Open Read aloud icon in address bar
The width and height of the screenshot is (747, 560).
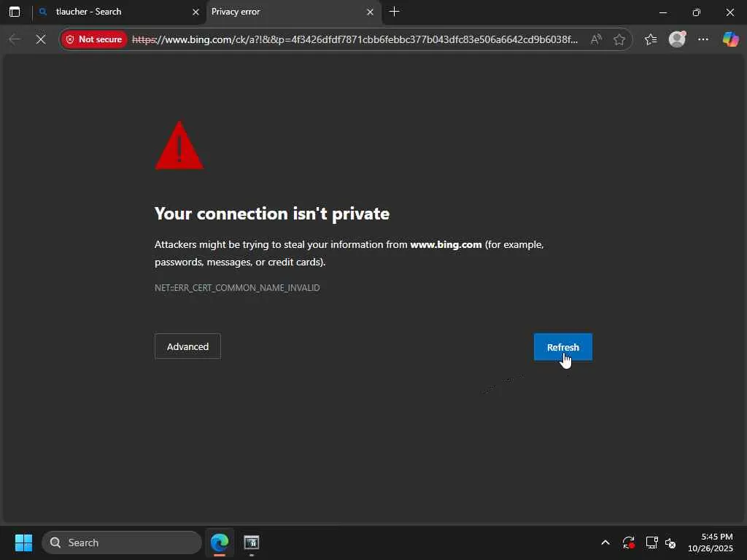[x=596, y=39]
